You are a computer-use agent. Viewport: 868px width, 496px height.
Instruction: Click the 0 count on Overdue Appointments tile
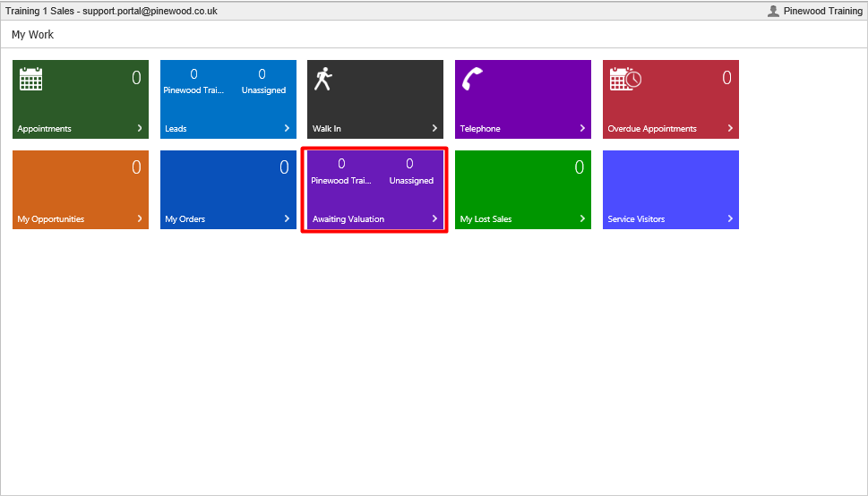click(x=726, y=78)
